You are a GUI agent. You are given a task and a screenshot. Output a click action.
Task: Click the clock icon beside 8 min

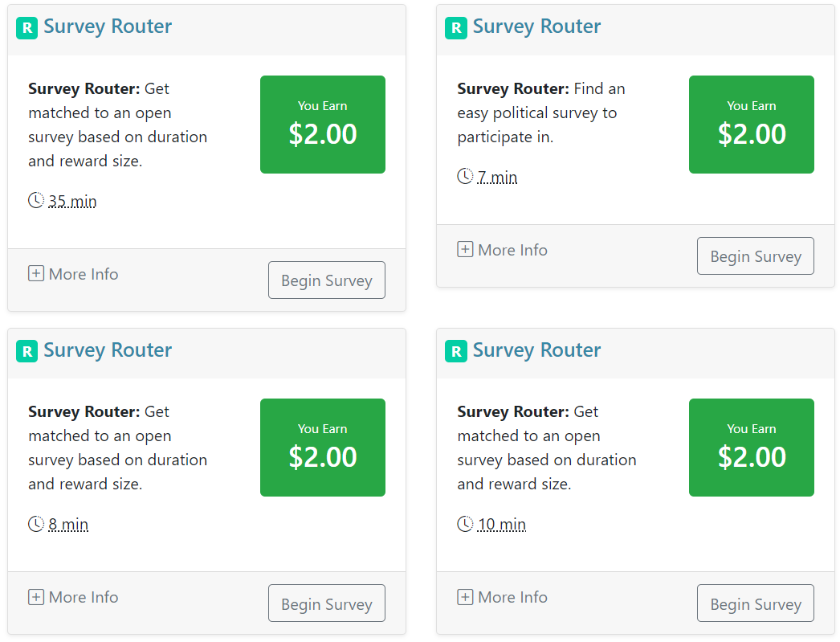point(36,524)
